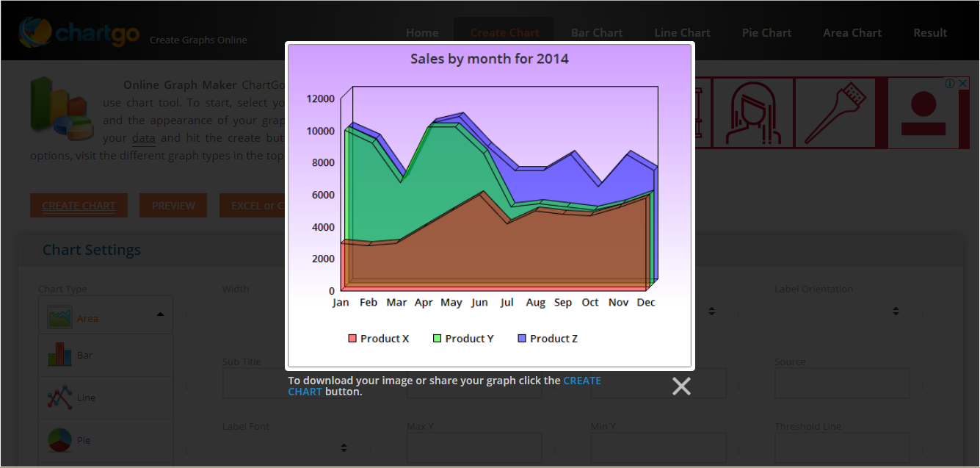The image size is (980, 468).
Task: Open the Label Orientation dropdown
Action: [896, 312]
